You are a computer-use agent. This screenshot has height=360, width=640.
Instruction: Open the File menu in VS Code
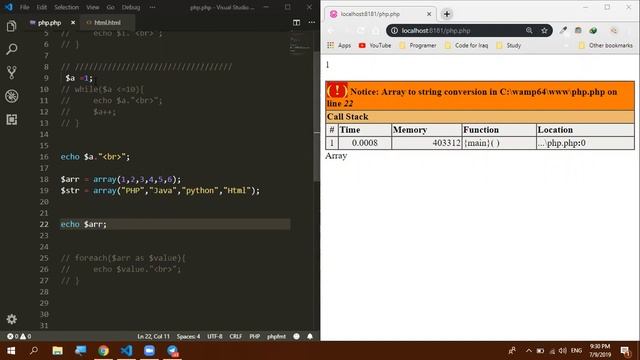tap(24, 7)
